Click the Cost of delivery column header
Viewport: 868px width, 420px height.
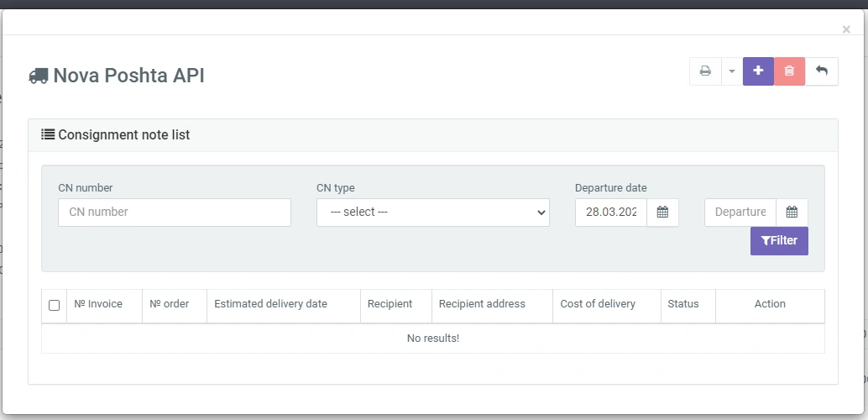click(598, 304)
